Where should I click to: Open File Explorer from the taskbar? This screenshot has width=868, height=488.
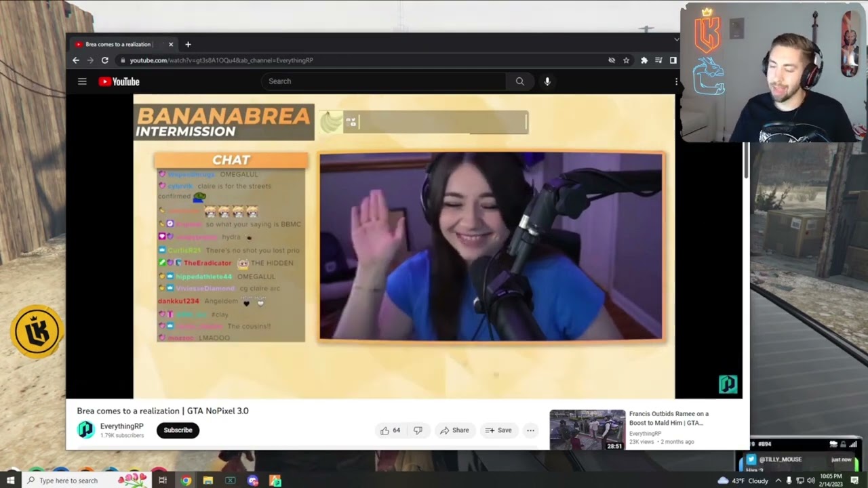208,481
